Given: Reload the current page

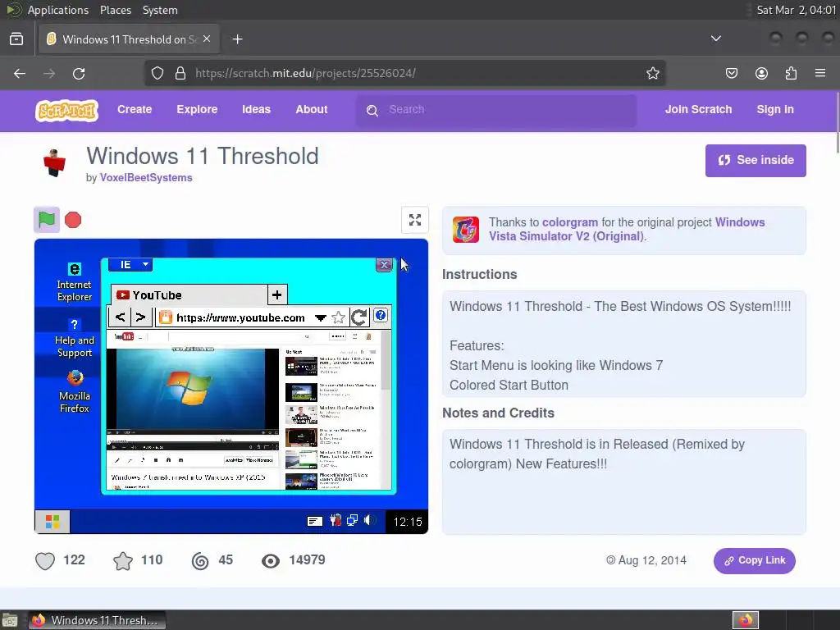Looking at the screenshot, I should click(79, 73).
